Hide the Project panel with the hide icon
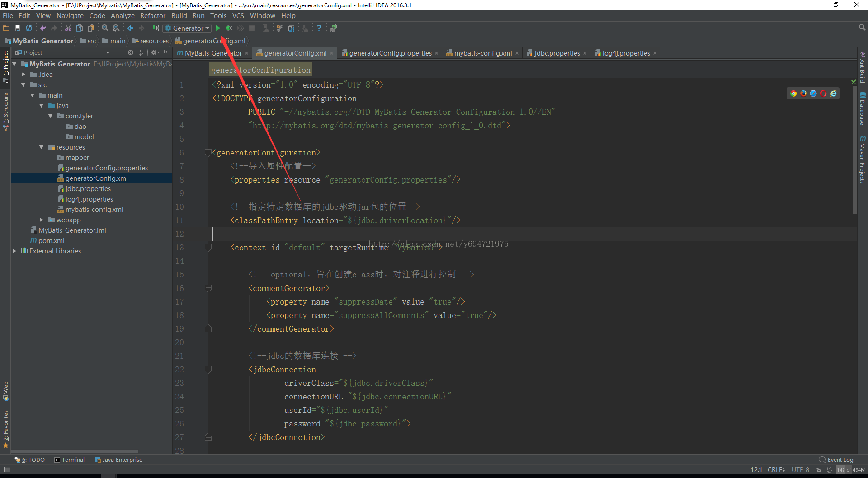 [x=166, y=52]
